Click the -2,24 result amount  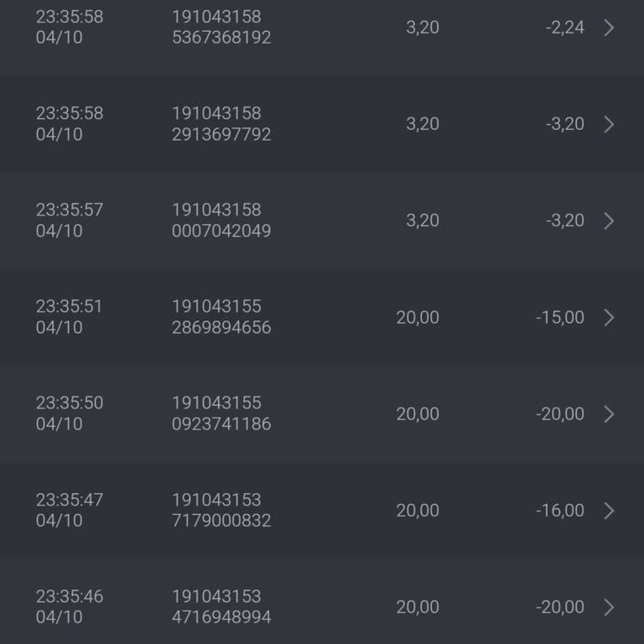coord(564,28)
